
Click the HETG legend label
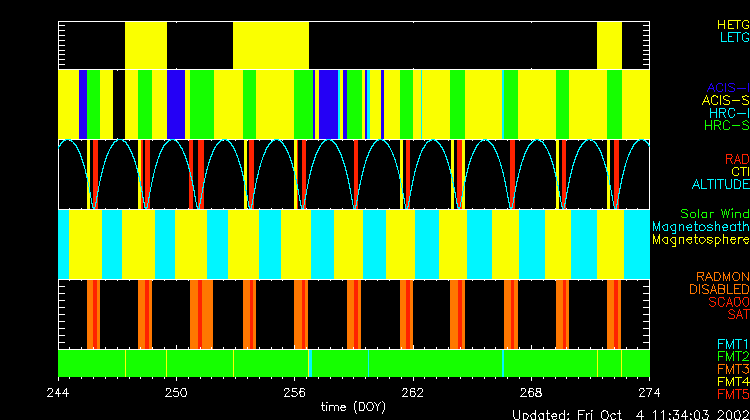pos(732,24)
